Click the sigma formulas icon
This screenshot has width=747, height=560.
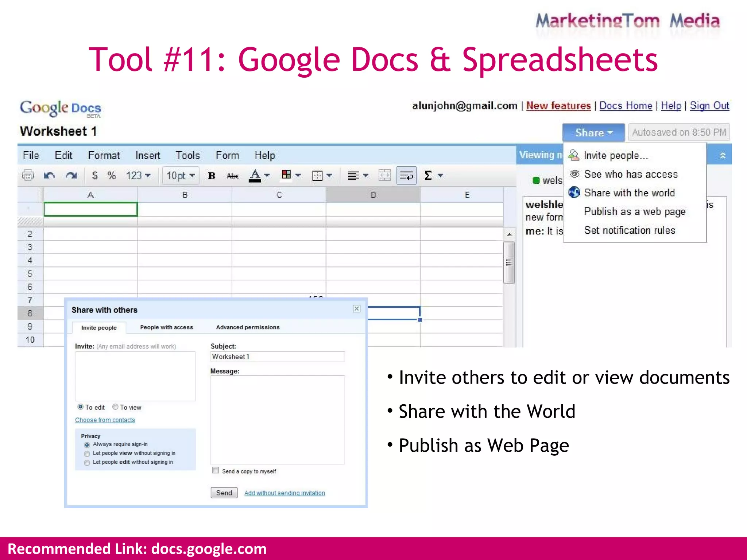point(428,176)
